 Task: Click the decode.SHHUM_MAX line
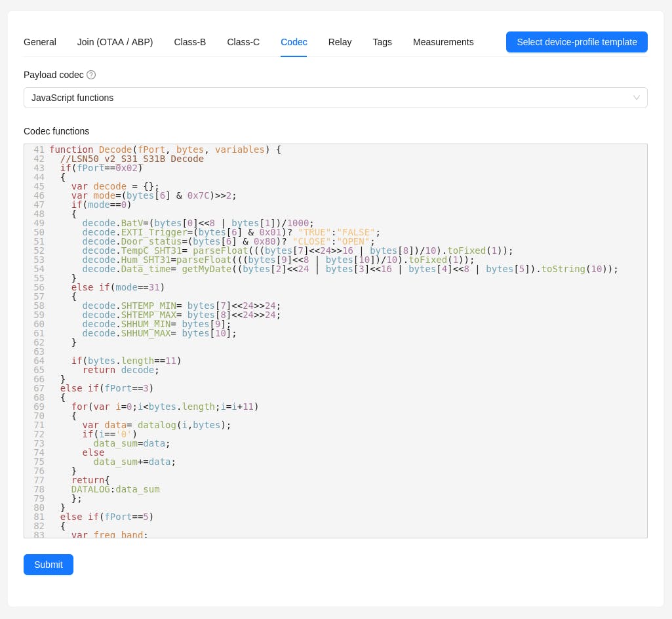pyautogui.click(x=159, y=334)
